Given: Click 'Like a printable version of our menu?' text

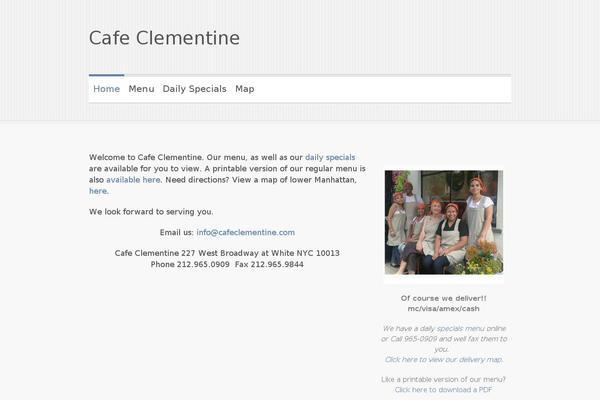Looking at the screenshot, I should coord(443,379).
